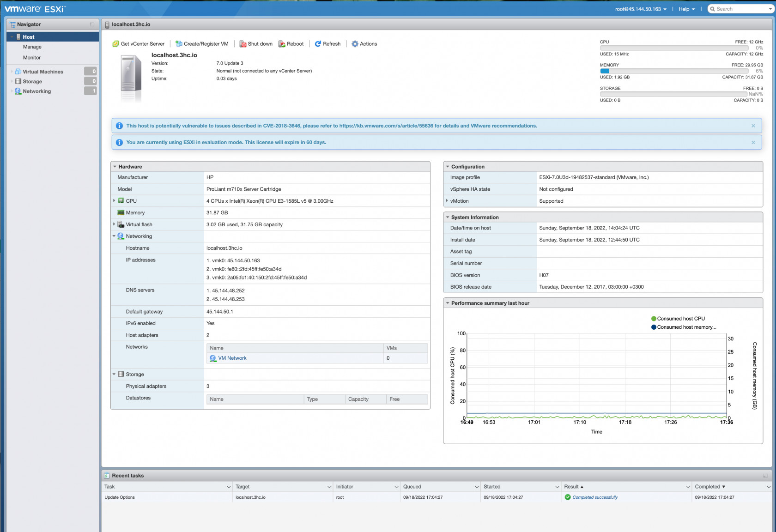Switch to the Monitor view under Host
Screen dimensions: 776x532
[x=31, y=57]
